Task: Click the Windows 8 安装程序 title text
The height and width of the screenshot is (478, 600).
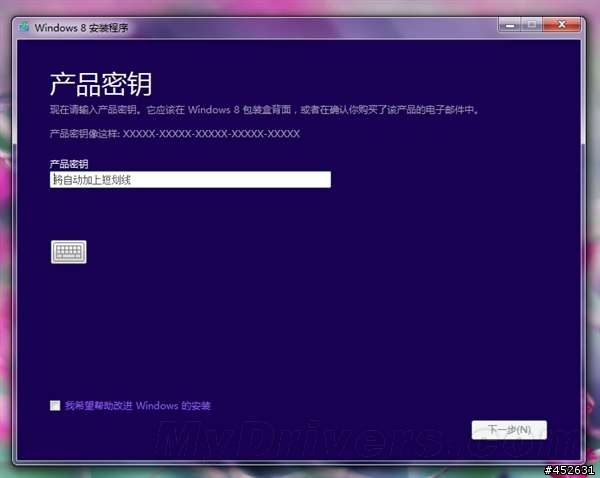Action: point(81,28)
